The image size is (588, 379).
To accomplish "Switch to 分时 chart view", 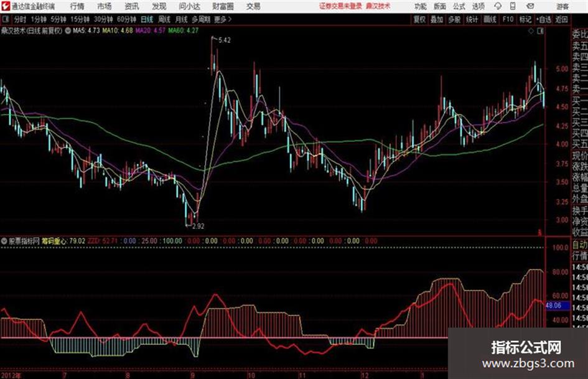I will pos(21,19).
